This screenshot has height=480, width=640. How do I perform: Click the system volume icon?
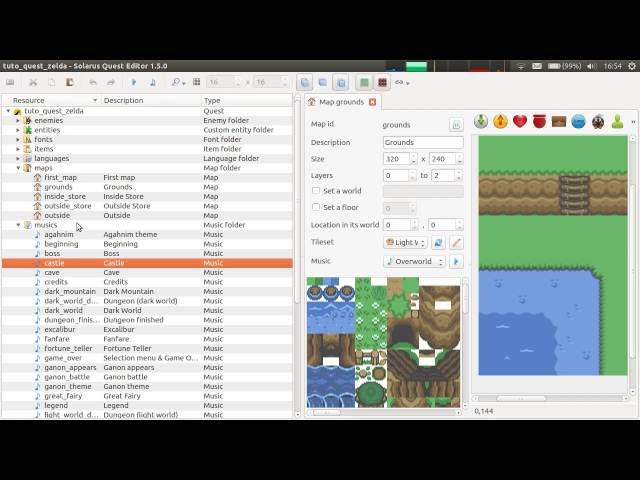click(591, 66)
